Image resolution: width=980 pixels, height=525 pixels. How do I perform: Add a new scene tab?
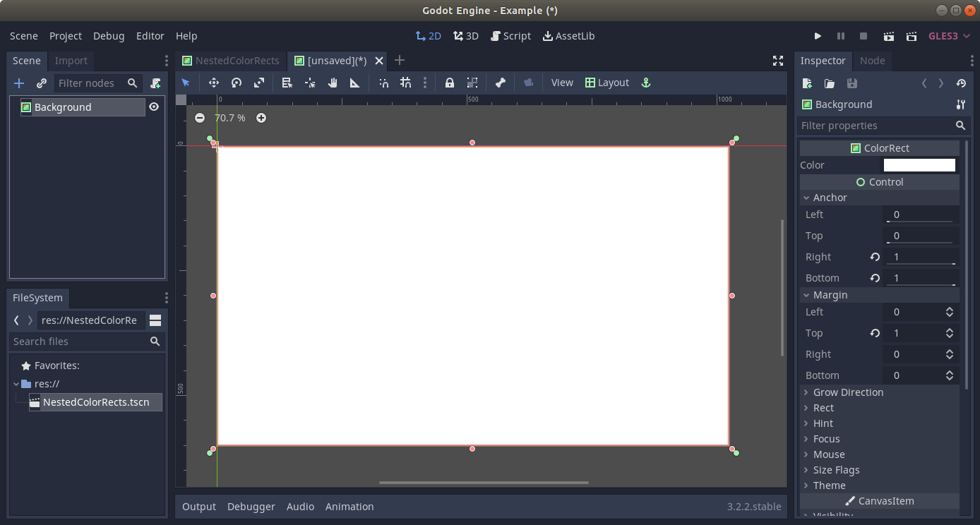coord(400,61)
